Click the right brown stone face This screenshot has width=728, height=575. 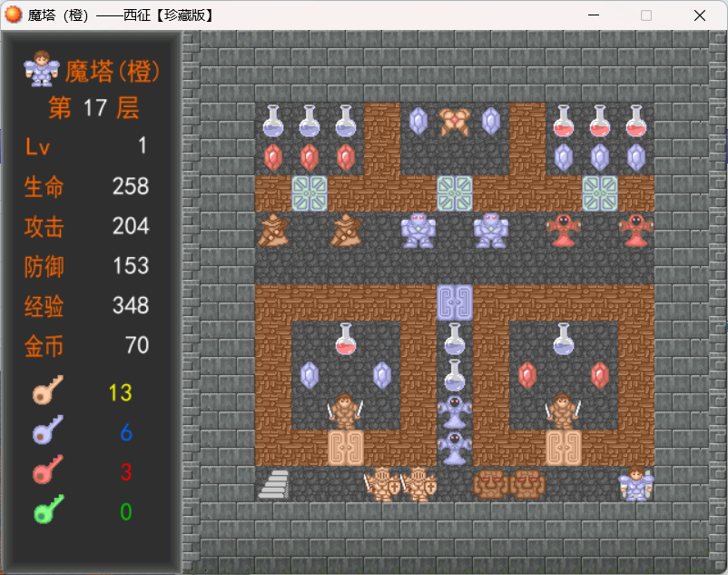click(527, 484)
